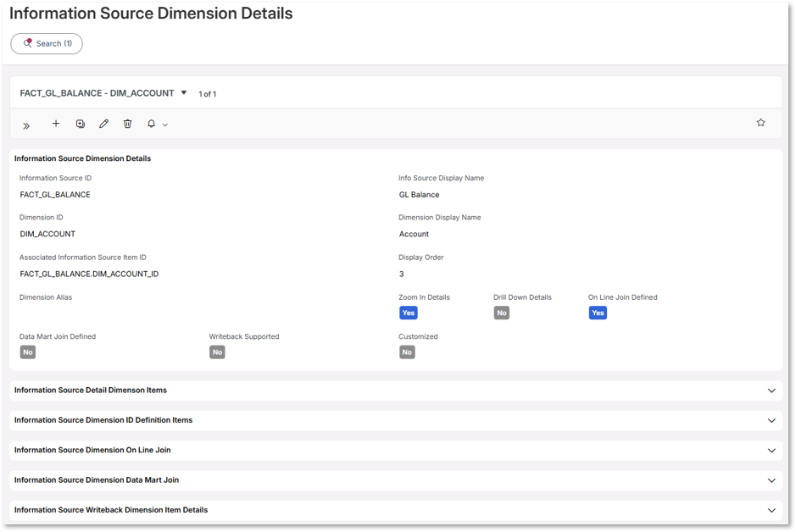The width and height of the screenshot is (796, 532).
Task: Click the Display Order value 3
Action: click(402, 274)
